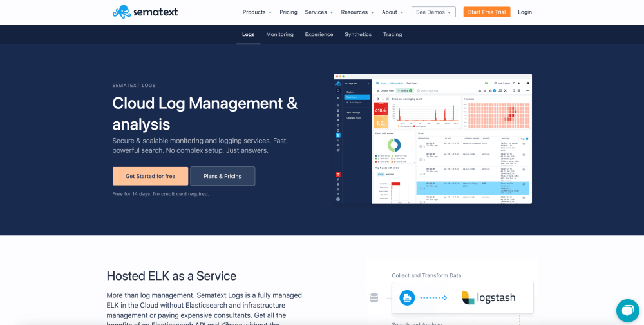Open the Tracing tab
644x325 pixels.
coord(392,34)
